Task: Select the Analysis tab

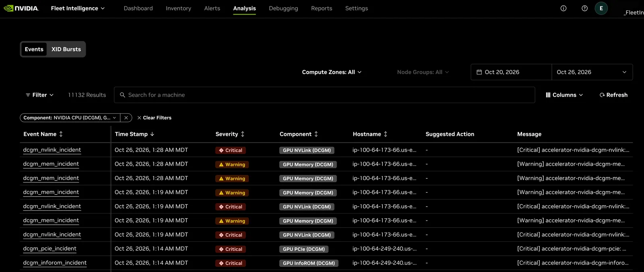Action: tap(244, 8)
